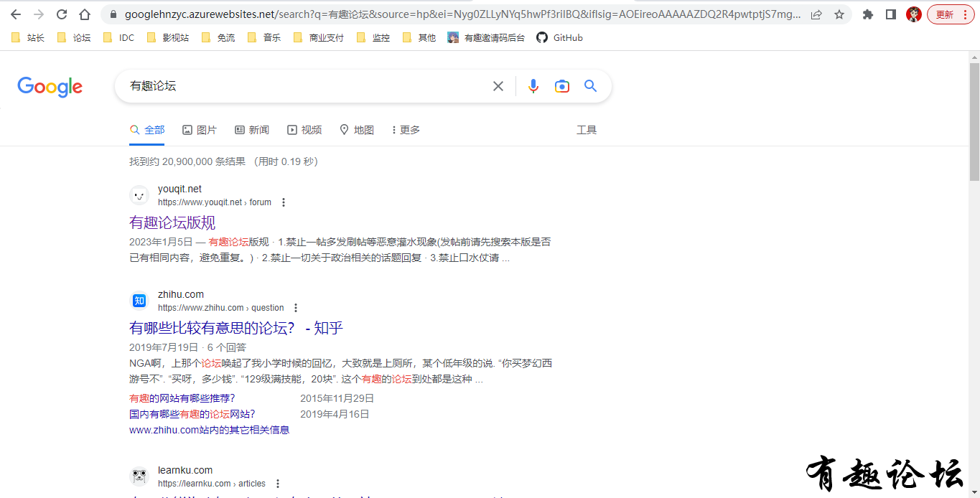The width and height of the screenshot is (980, 498).
Task: Toggle the browser side panel
Action: click(891, 14)
